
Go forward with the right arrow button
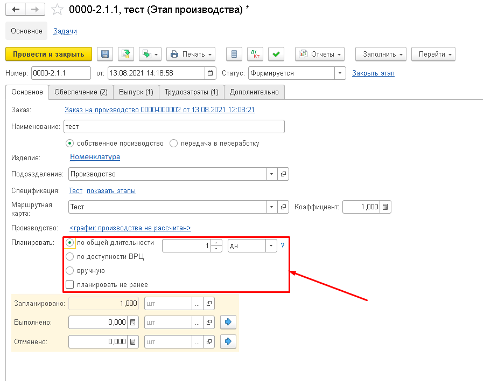[35, 10]
